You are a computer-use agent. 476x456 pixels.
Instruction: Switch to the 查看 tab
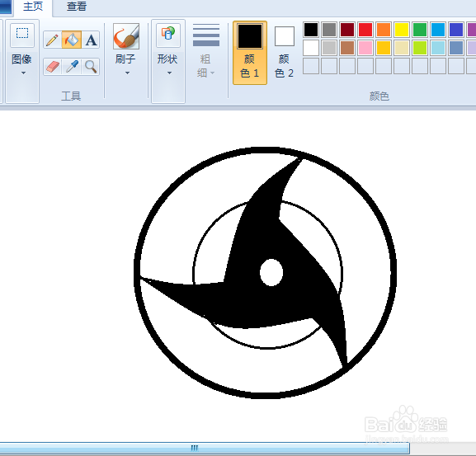click(77, 7)
